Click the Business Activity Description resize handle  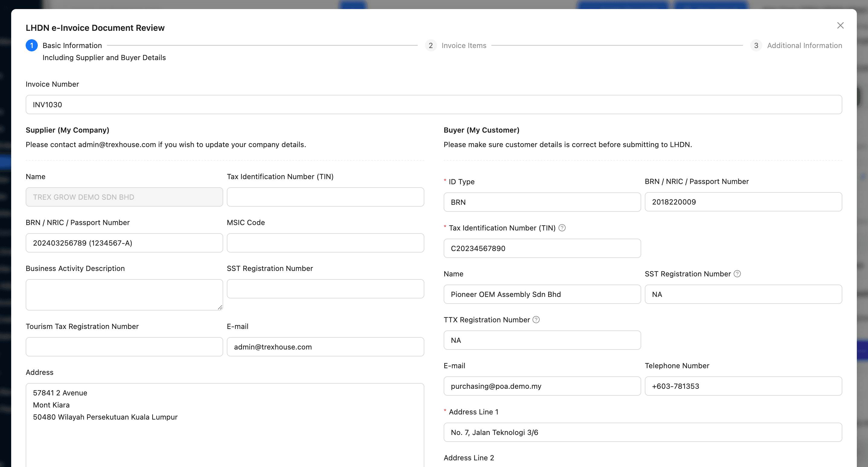(x=220, y=307)
